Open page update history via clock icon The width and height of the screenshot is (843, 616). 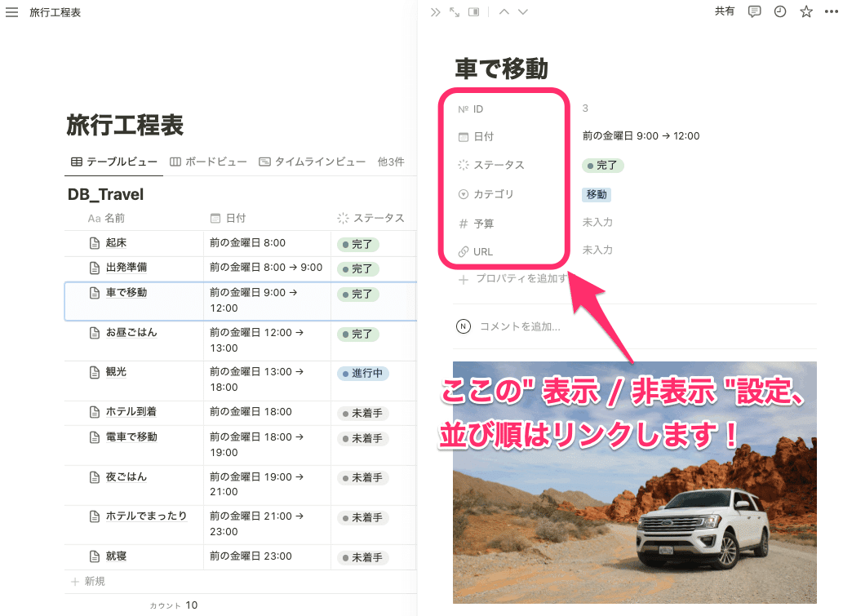point(779,11)
